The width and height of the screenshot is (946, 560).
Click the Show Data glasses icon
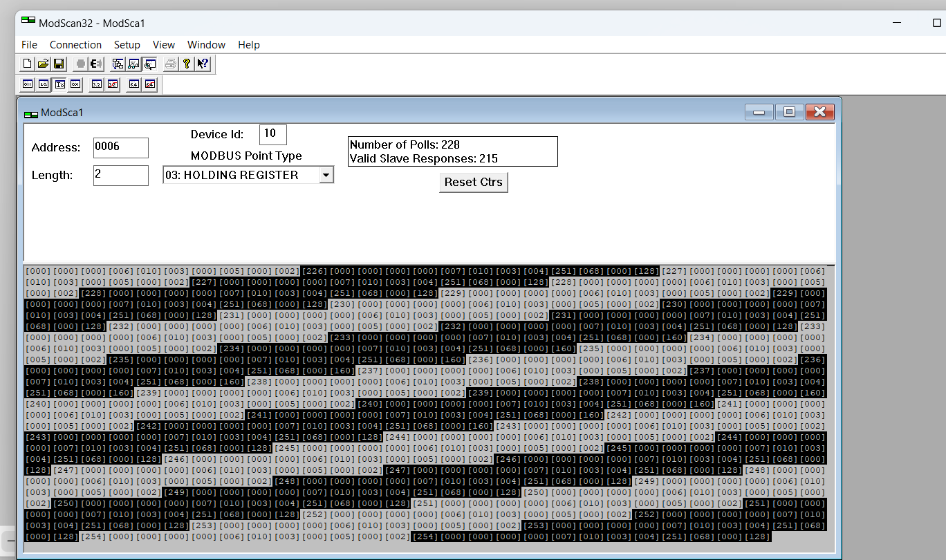pos(133,64)
